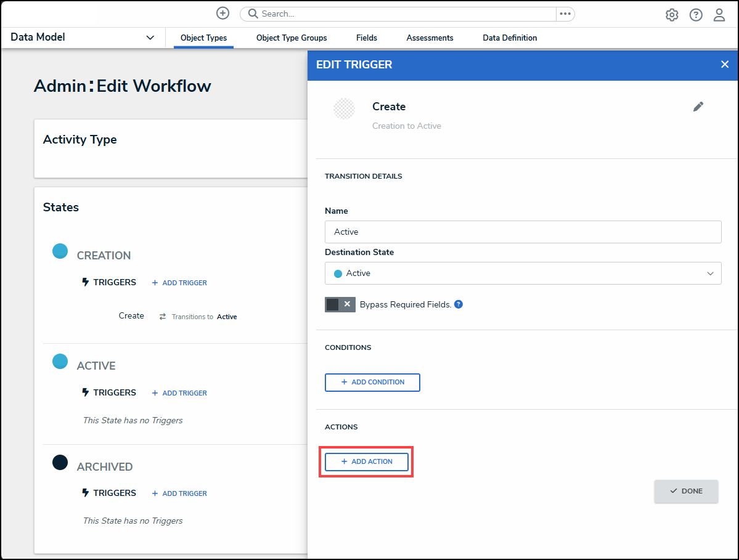Click the search magnifier icon
Screen dimensions: 739x560
click(x=253, y=14)
